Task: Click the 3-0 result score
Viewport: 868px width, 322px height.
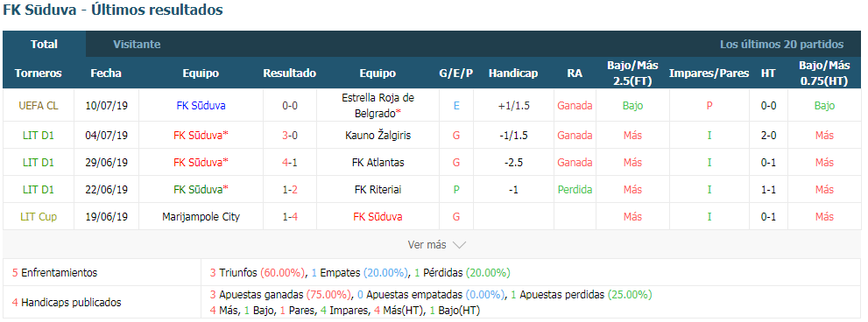Action: coord(290,136)
